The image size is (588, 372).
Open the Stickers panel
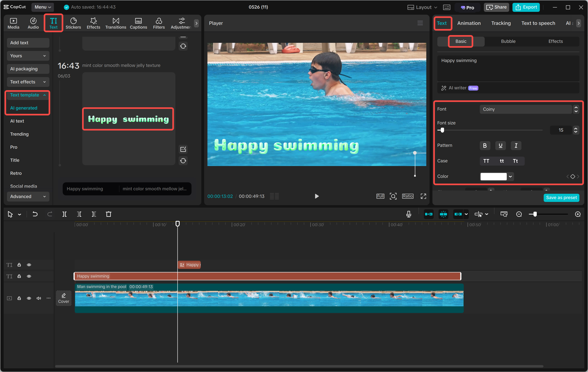click(x=73, y=23)
